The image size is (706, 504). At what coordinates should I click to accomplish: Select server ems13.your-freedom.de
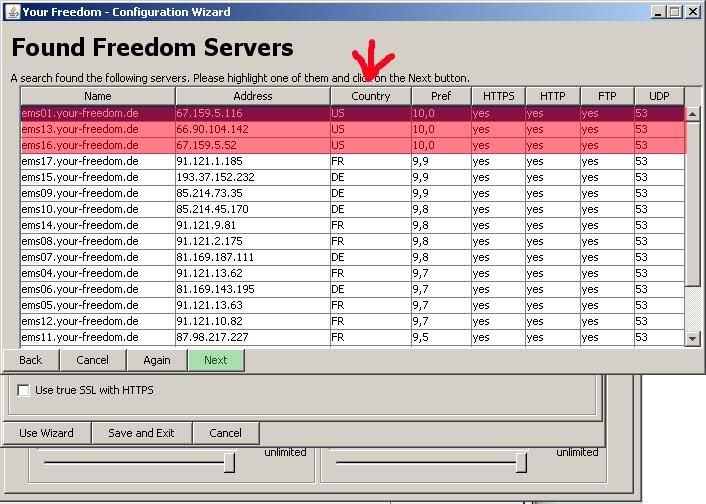click(353, 129)
